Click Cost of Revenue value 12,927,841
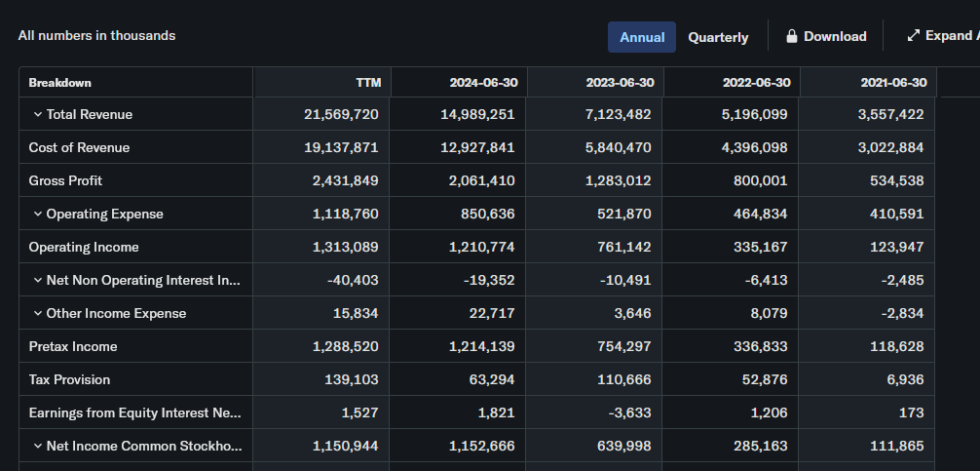This screenshot has width=980, height=471. pos(478,147)
